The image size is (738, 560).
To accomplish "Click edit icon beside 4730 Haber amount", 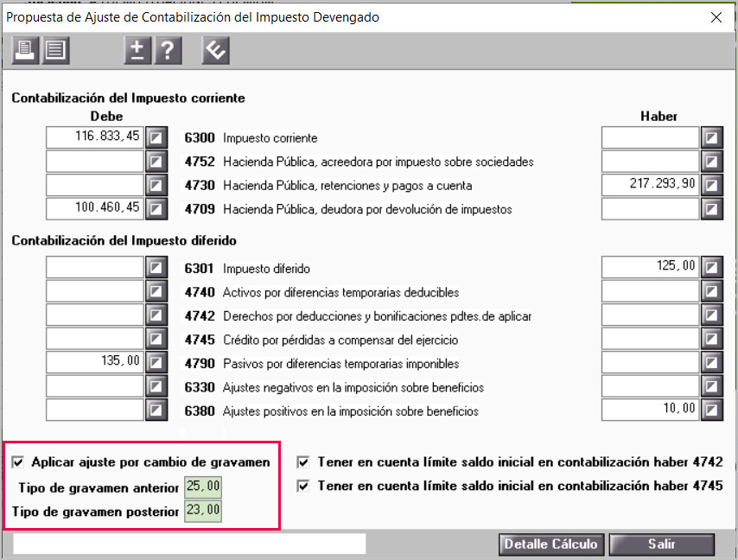I will click(x=712, y=186).
